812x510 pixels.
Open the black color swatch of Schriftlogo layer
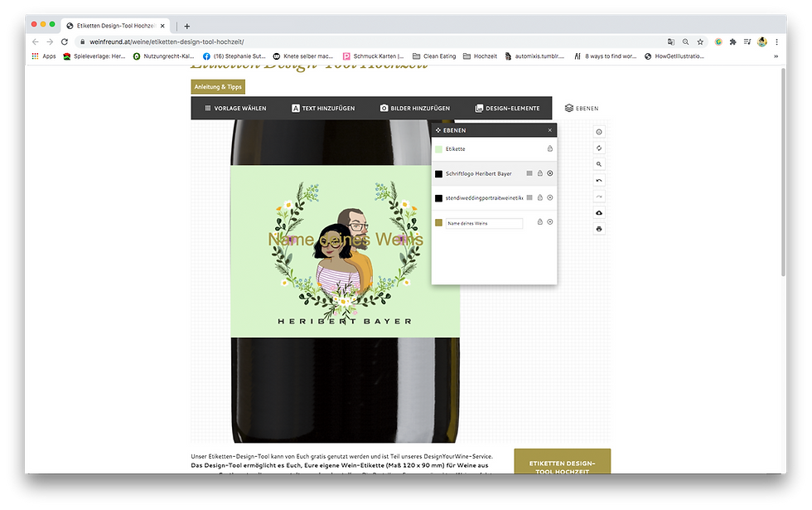coord(438,173)
